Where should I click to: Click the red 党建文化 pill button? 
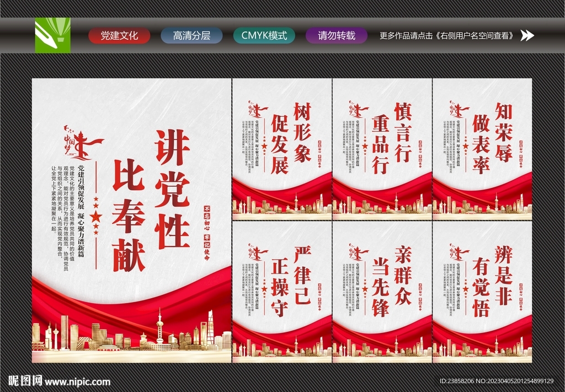(119, 36)
